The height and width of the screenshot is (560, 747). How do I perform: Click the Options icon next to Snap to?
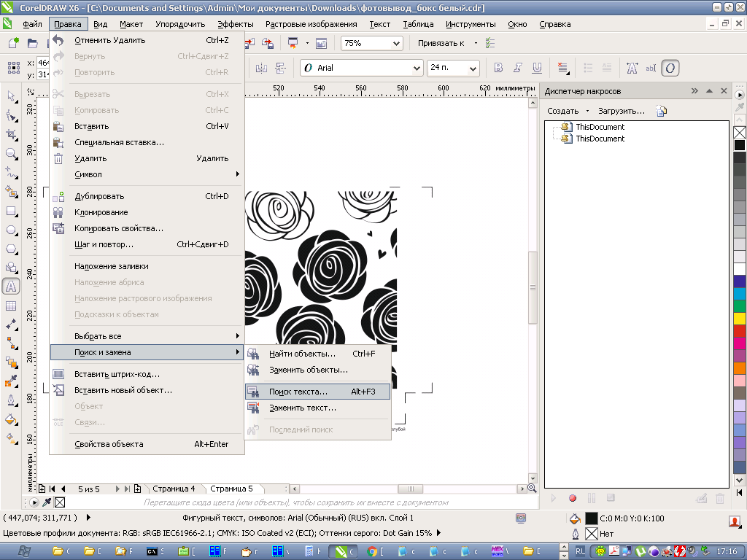click(x=490, y=43)
